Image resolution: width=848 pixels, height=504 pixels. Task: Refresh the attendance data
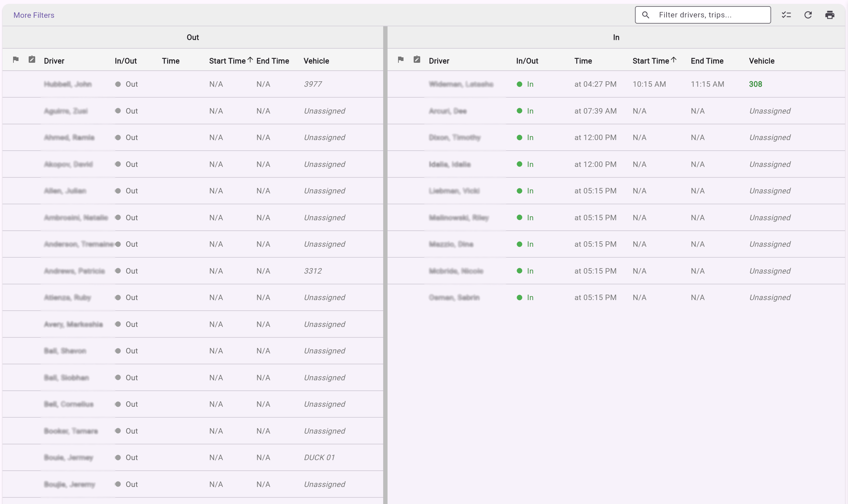[808, 15]
